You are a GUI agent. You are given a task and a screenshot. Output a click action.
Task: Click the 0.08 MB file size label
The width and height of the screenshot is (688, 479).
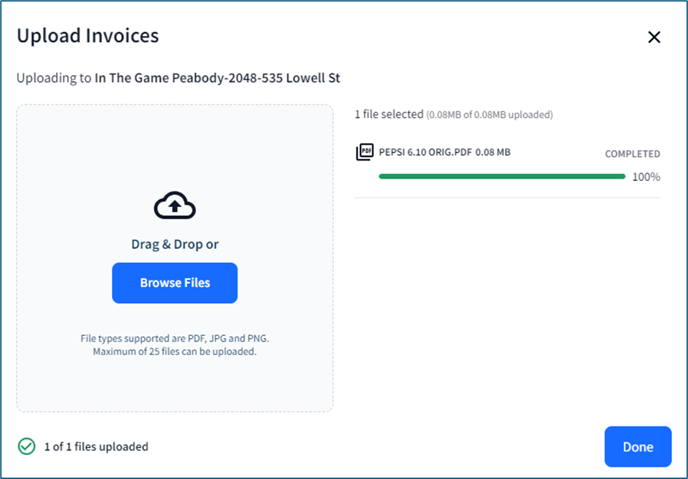493,152
